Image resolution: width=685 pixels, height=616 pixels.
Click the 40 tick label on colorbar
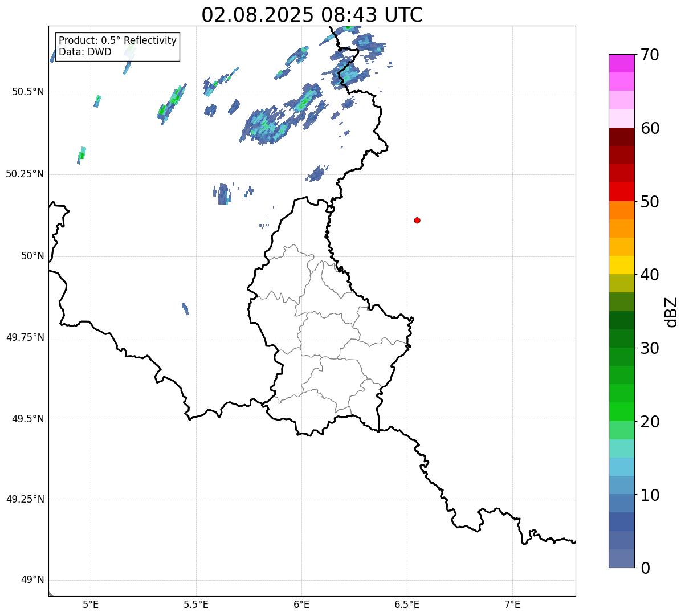[x=650, y=275]
